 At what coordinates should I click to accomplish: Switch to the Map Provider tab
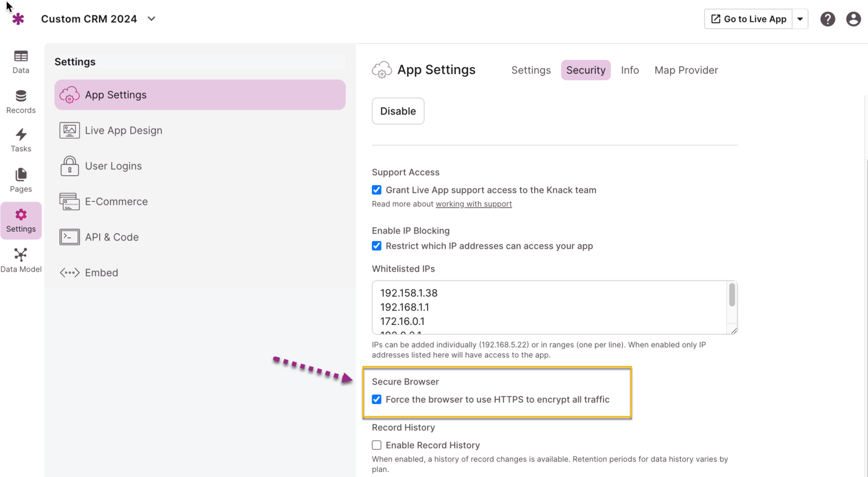pos(686,70)
